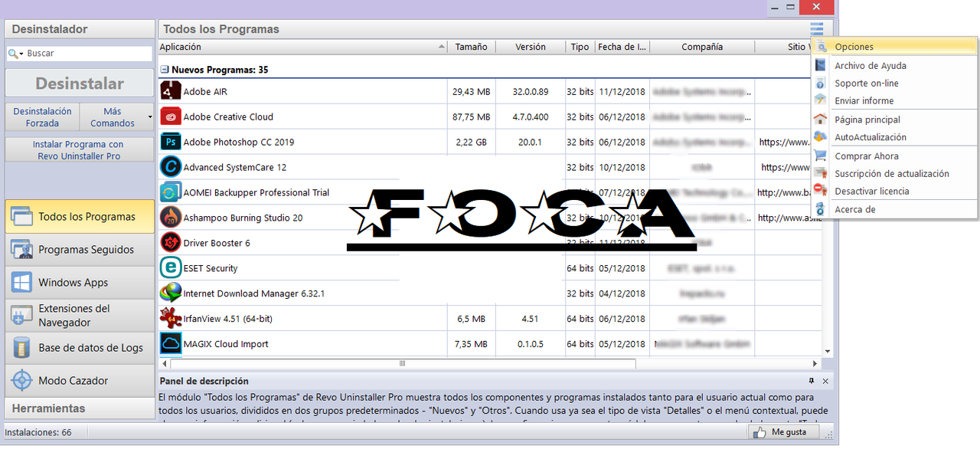Image resolution: width=980 pixels, height=449 pixels.
Task: Sort by the Versión column header
Action: click(531, 47)
